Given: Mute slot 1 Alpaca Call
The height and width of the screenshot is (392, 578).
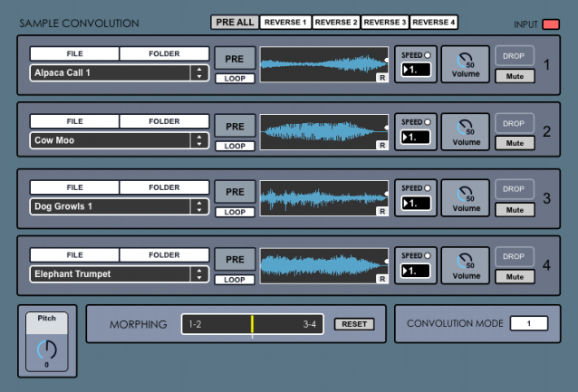Looking at the screenshot, I should [515, 76].
